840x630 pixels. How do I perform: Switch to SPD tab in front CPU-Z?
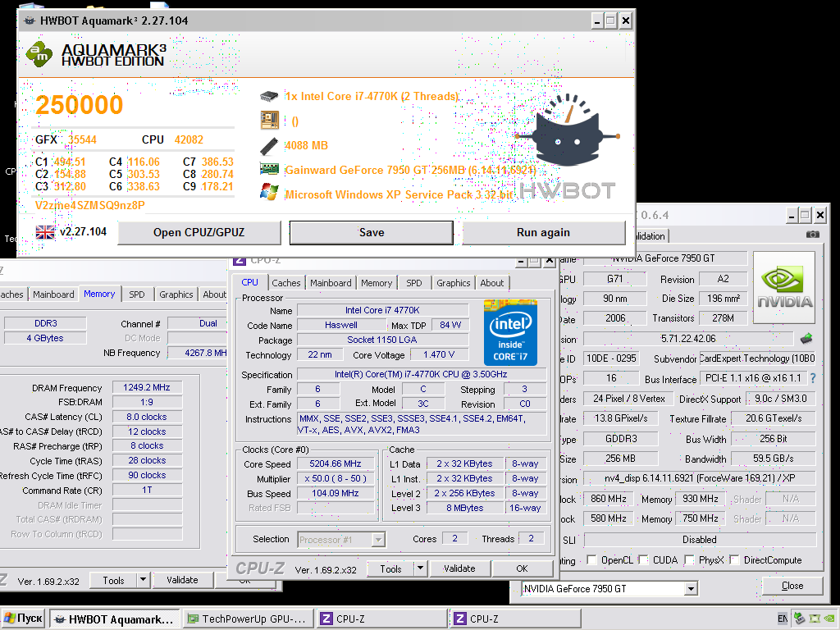click(x=413, y=283)
